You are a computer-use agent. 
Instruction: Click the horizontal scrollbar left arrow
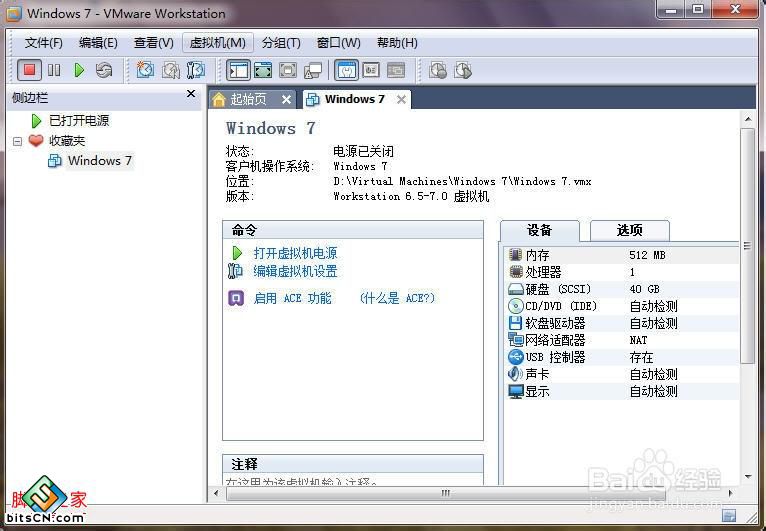[x=216, y=493]
